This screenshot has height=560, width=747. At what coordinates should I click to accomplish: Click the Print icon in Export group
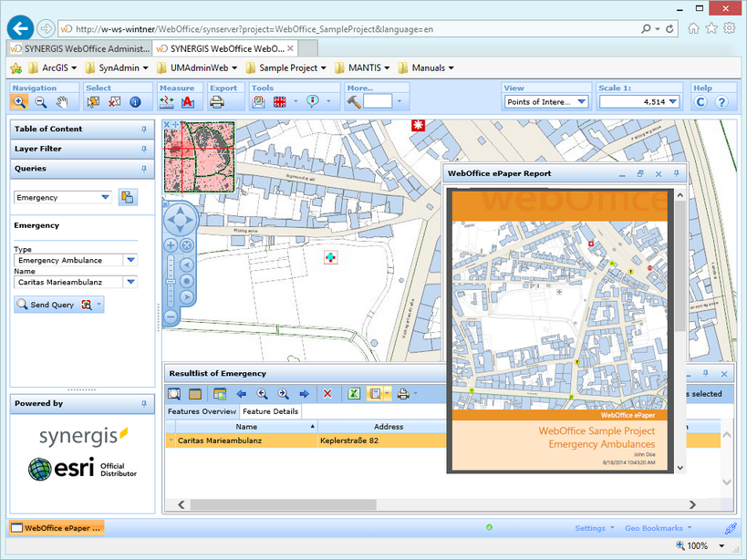point(215,102)
